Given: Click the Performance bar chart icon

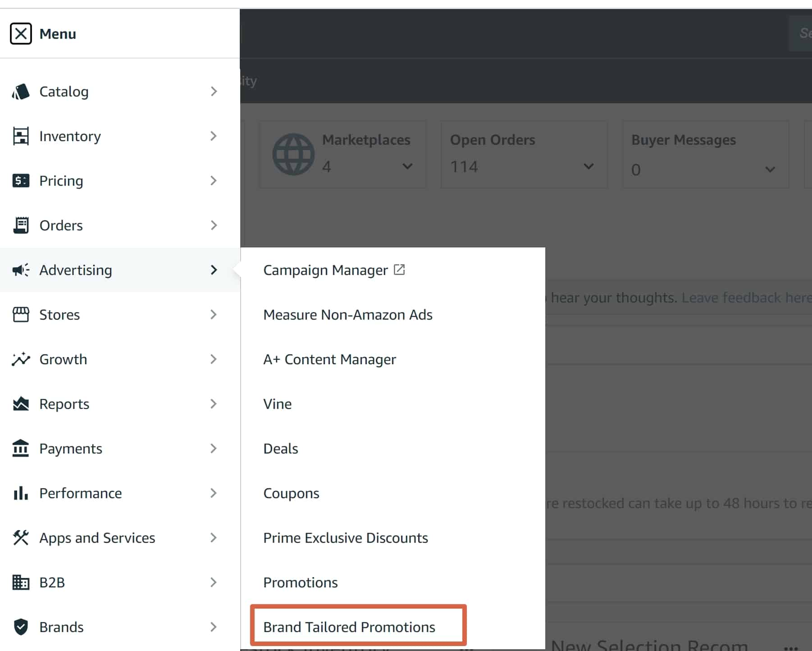Looking at the screenshot, I should pos(21,493).
